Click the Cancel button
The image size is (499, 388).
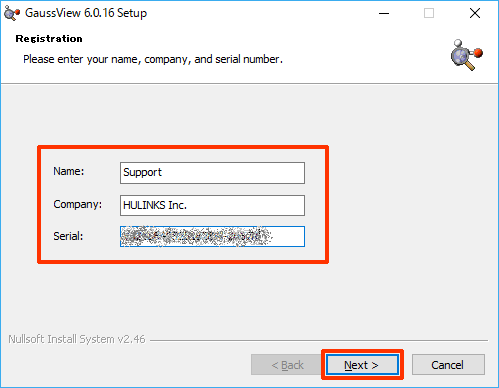448,365
